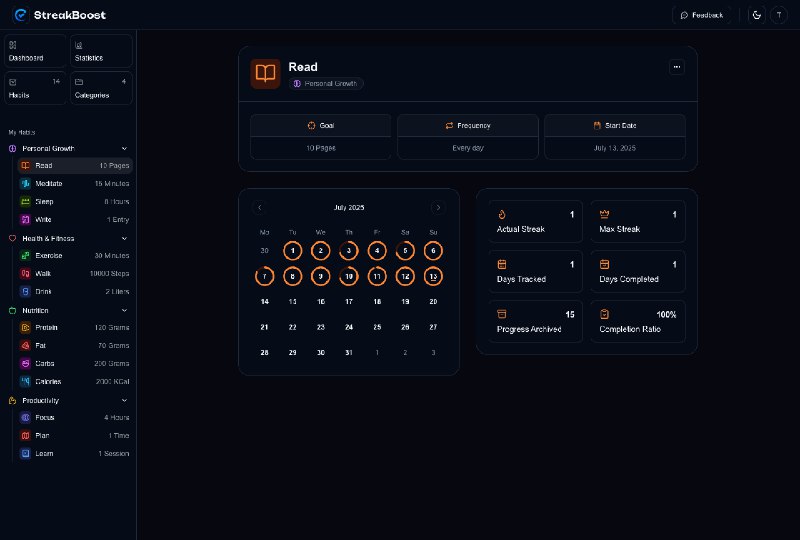800x540 pixels.
Task: Select the Sleep habit icon
Action: 25,202
